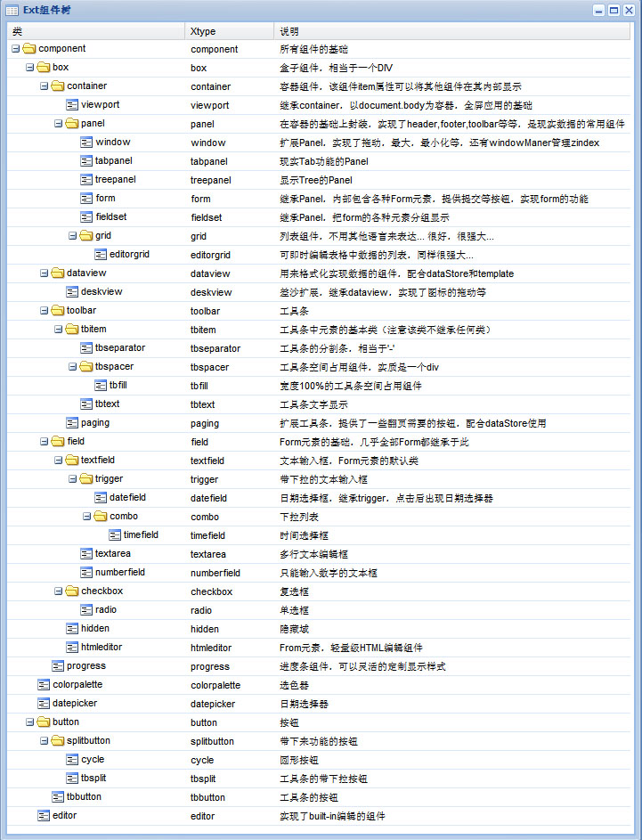This screenshot has height=840, width=642.
Task: Collapse the toolbar tree node
Action: tap(44, 311)
